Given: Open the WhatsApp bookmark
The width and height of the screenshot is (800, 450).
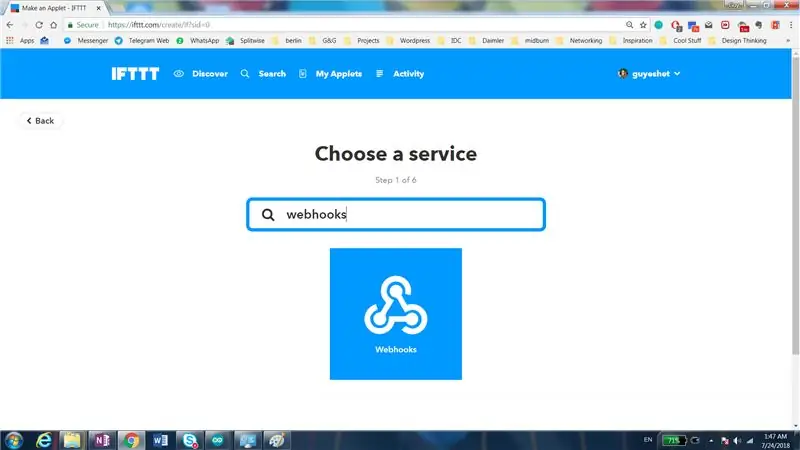Looking at the screenshot, I should 197,40.
